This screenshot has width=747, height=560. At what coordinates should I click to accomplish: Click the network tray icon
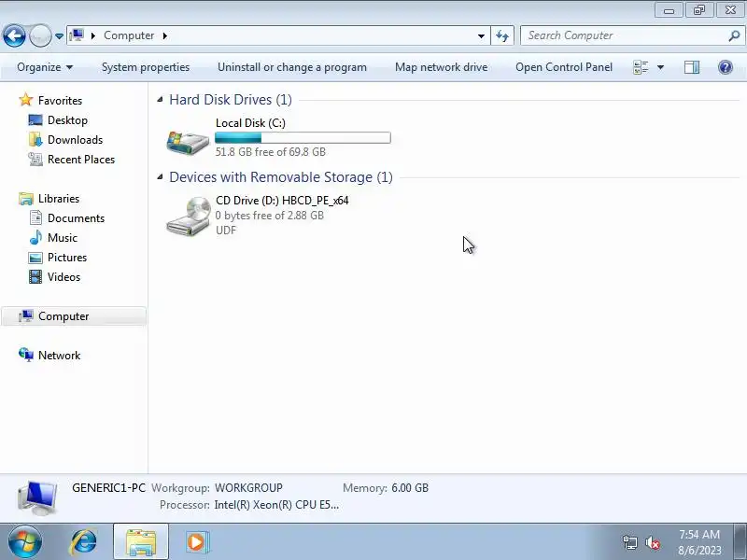pos(629,542)
